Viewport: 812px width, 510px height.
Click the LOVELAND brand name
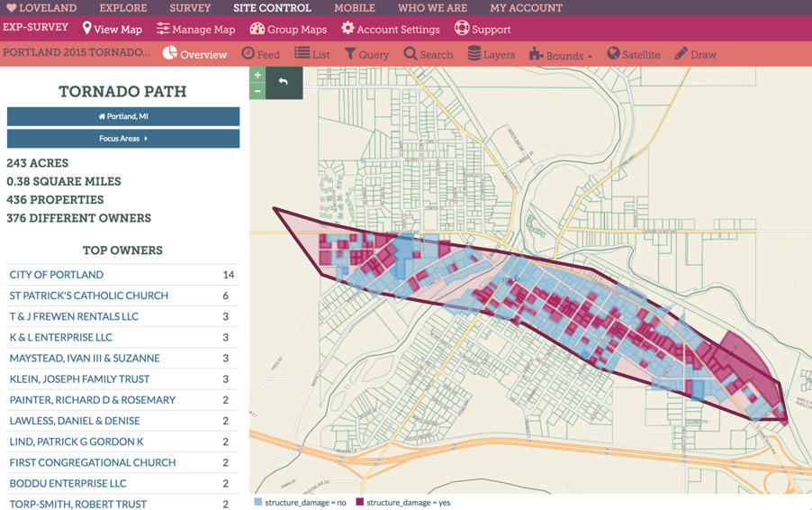48,8
